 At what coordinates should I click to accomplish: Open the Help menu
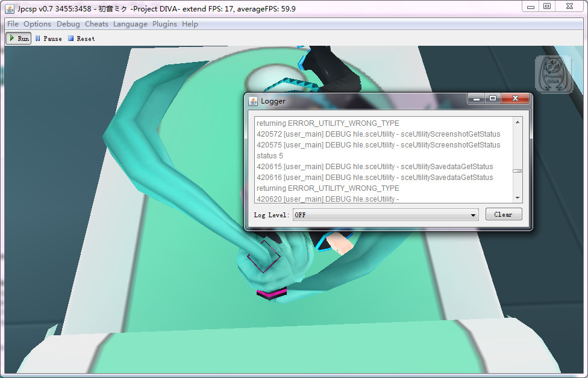click(x=190, y=24)
